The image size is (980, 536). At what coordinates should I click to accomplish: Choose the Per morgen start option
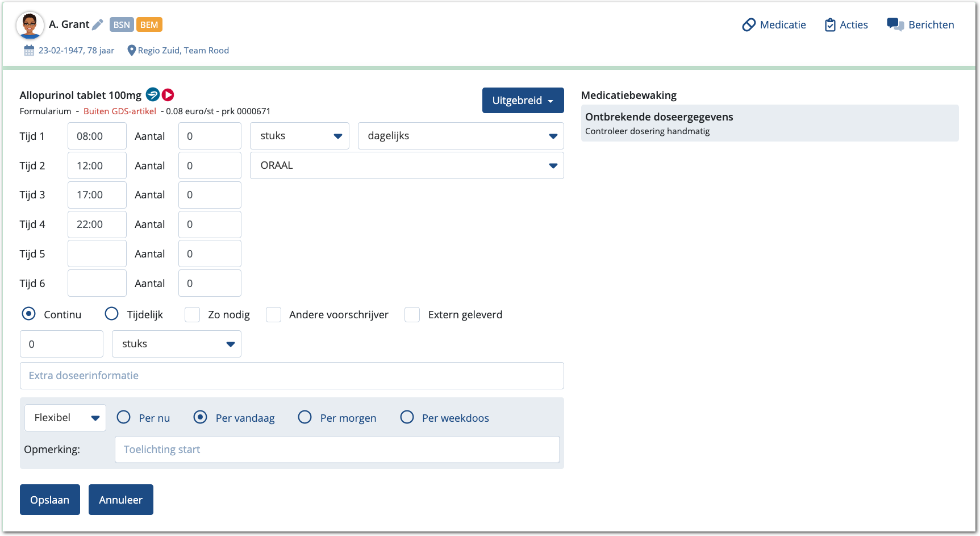(305, 417)
